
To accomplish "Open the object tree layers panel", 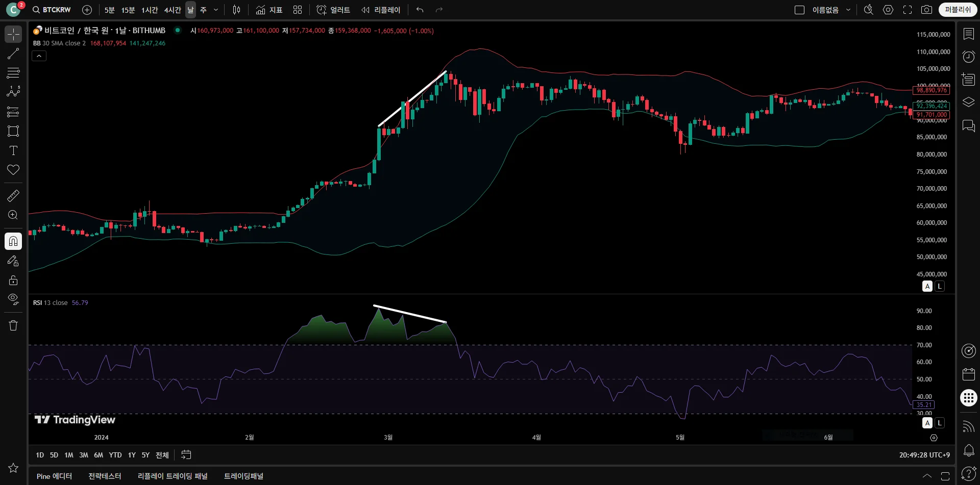I will (968, 102).
